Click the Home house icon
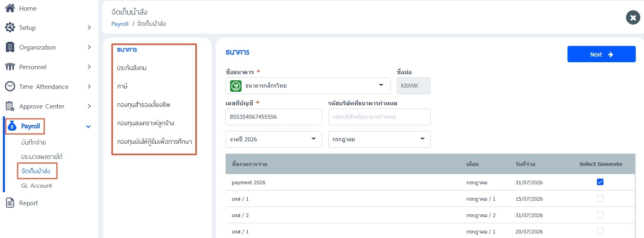The height and width of the screenshot is (238, 644). coord(10,8)
